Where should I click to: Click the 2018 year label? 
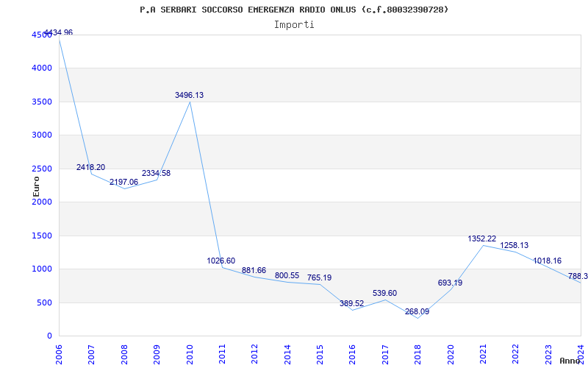pyautogui.click(x=417, y=354)
